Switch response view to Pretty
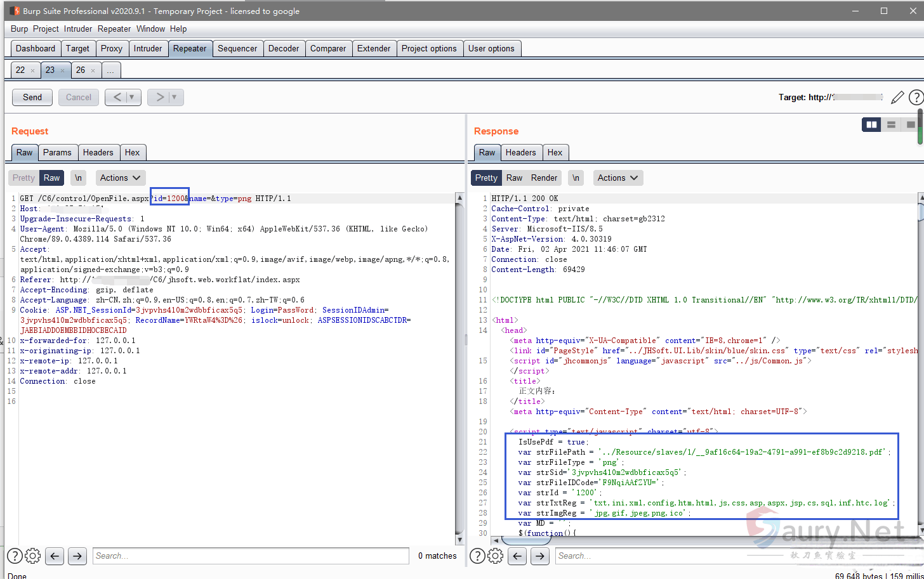The height and width of the screenshot is (579, 924). click(486, 178)
